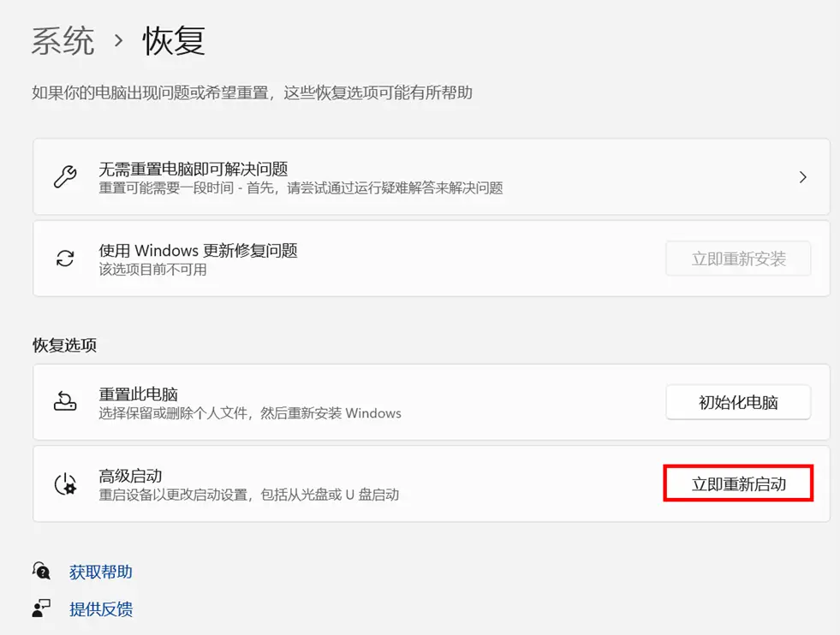Click the 初始化电脑 button
This screenshot has height=635, width=840.
[x=737, y=401]
